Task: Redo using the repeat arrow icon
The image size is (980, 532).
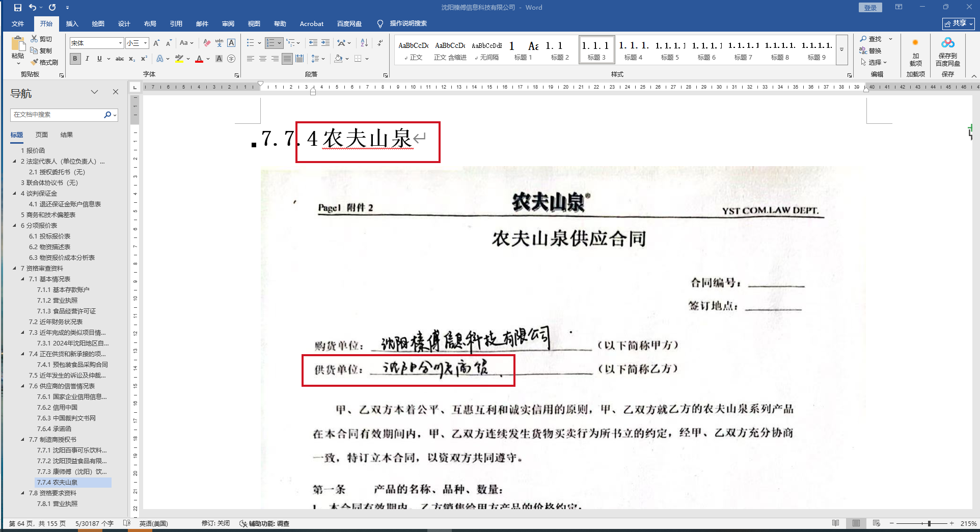Action: (52, 8)
